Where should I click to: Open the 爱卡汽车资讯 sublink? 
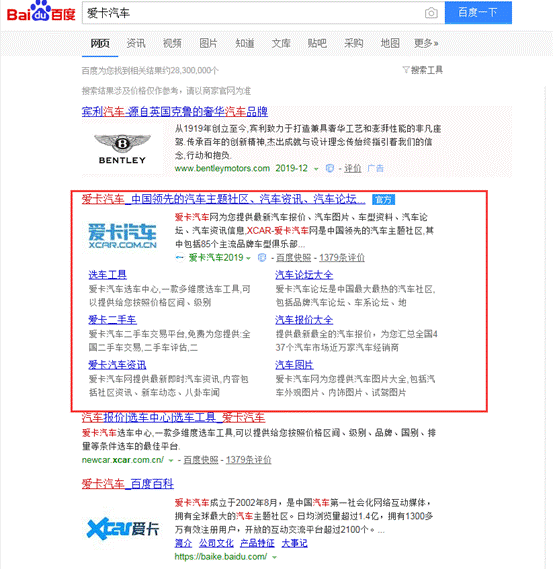point(117,365)
